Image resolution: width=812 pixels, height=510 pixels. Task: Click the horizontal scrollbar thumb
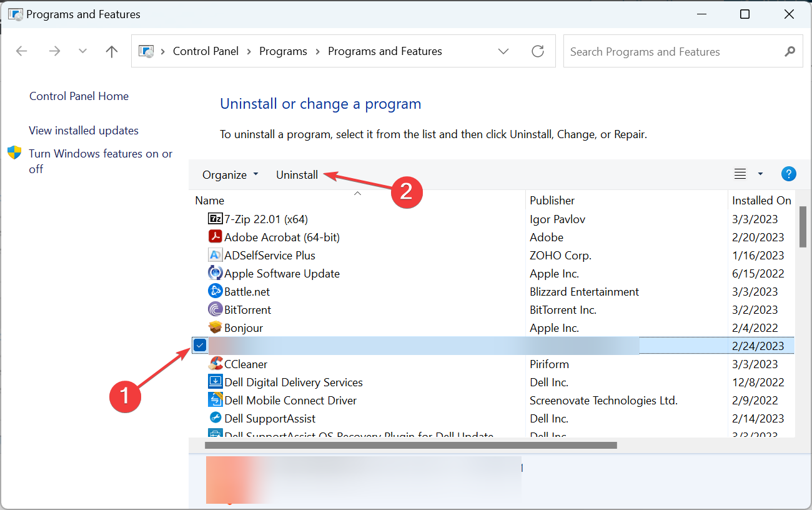tap(411, 445)
